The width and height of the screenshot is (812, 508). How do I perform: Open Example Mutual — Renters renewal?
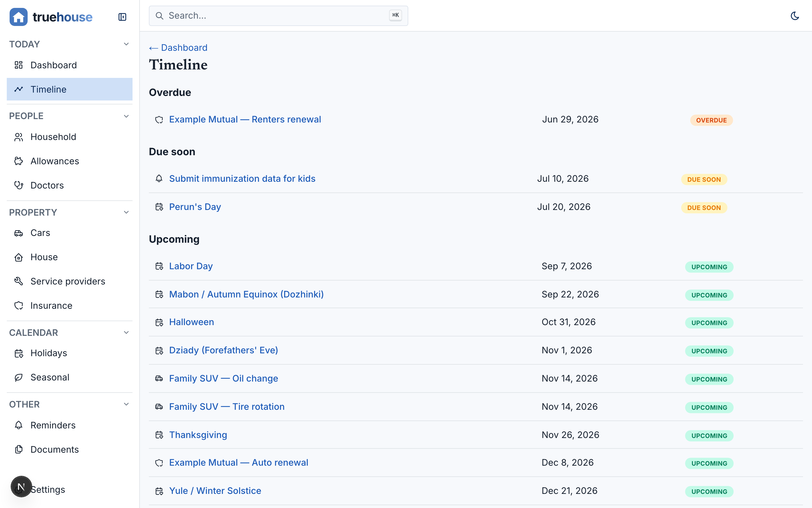tap(245, 119)
